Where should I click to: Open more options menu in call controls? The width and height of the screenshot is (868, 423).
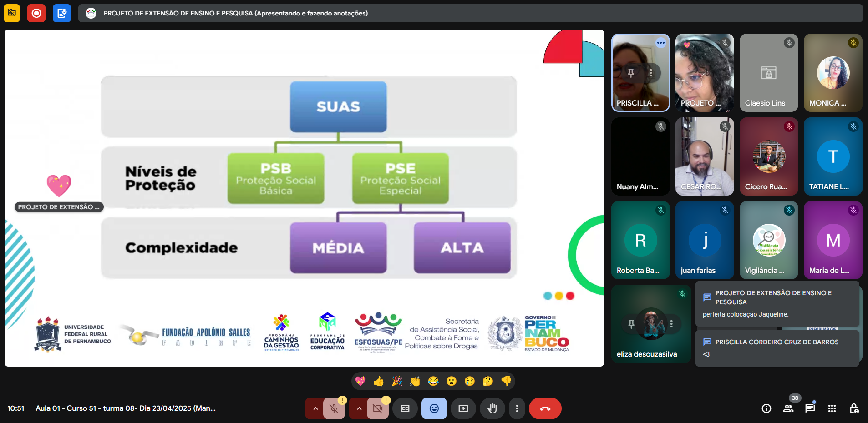click(x=517, y=408)
